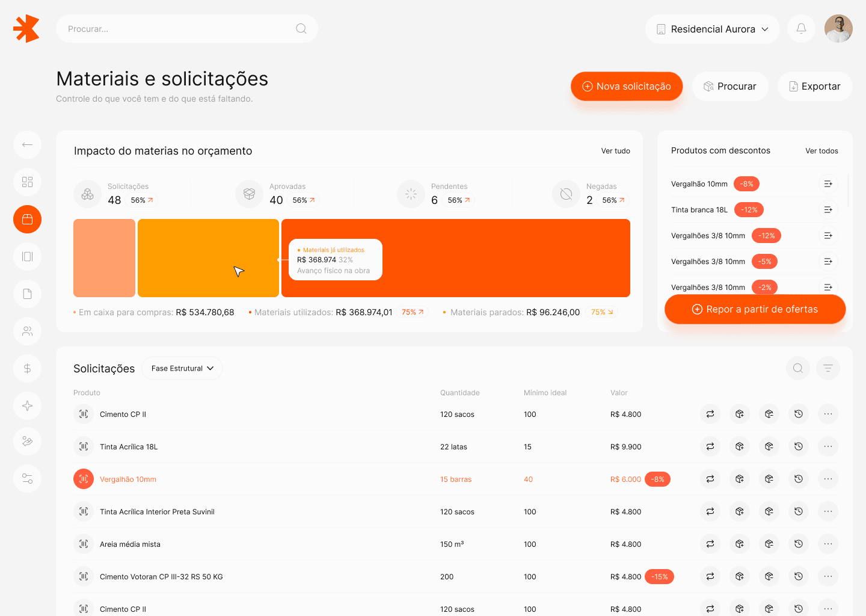Image resolution: width=866 pixels, height=616 pixels.
Task: Open the settings sliders sidebar icon
Action: click(27, 479)
